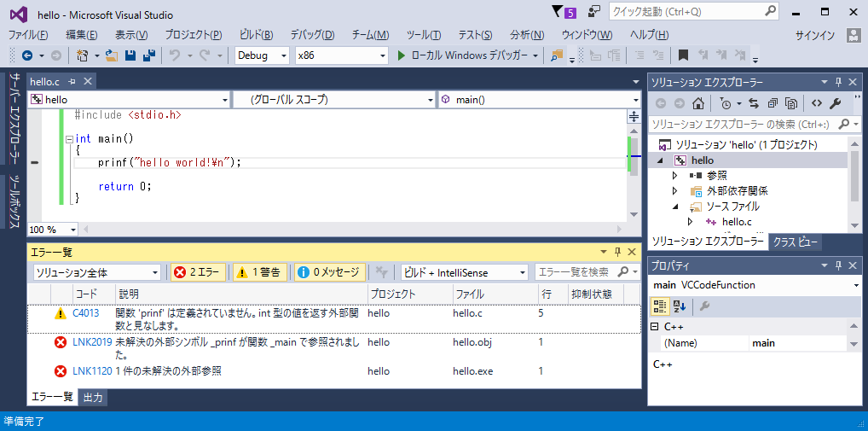
Task: Start ローカル Windows デバッガー
Action: [x=466, y=55]
